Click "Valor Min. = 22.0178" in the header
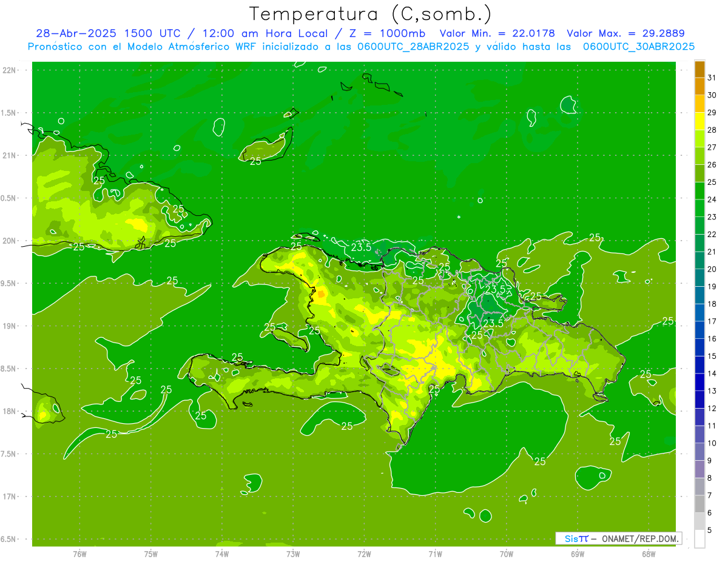Screen dimensions: 728x562 (x=497, y=33)
